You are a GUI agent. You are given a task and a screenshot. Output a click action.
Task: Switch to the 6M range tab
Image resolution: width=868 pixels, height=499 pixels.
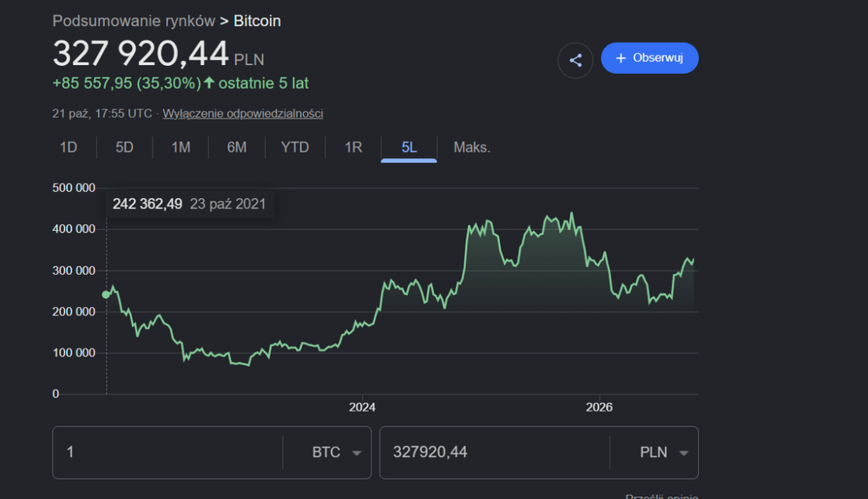[x=236, y=148]
